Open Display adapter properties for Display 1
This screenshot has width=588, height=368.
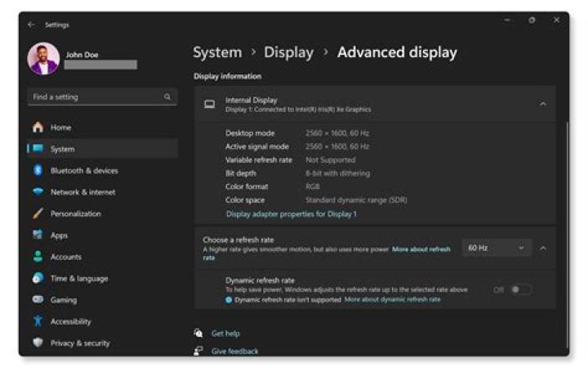[x=292, y=214]
